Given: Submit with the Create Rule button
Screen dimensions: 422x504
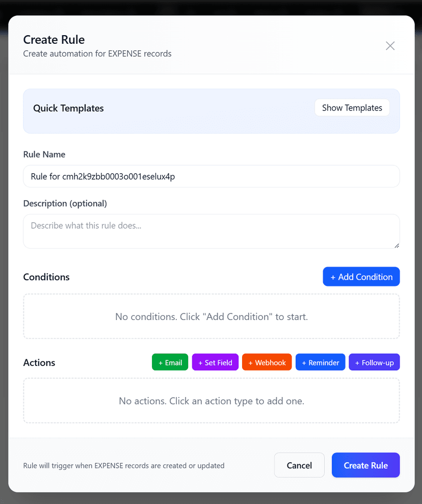Looking at the screenshot, I should (x=365, y=465).
